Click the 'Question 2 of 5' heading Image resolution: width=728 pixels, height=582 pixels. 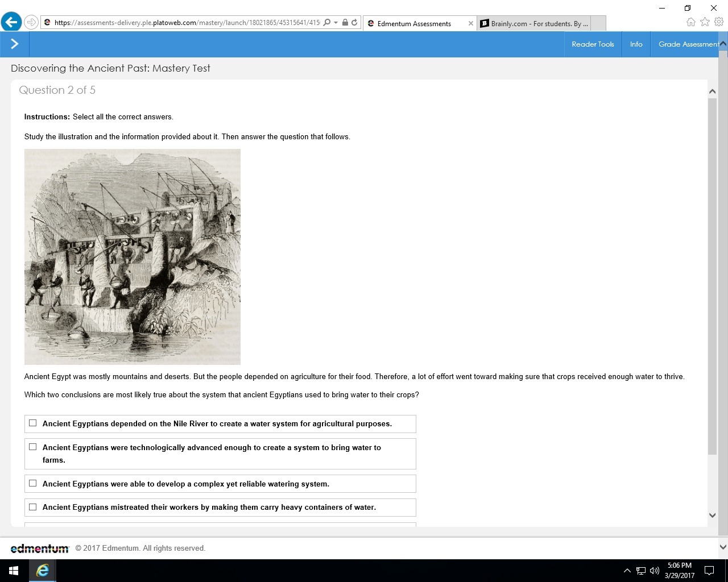pos(57,90)
